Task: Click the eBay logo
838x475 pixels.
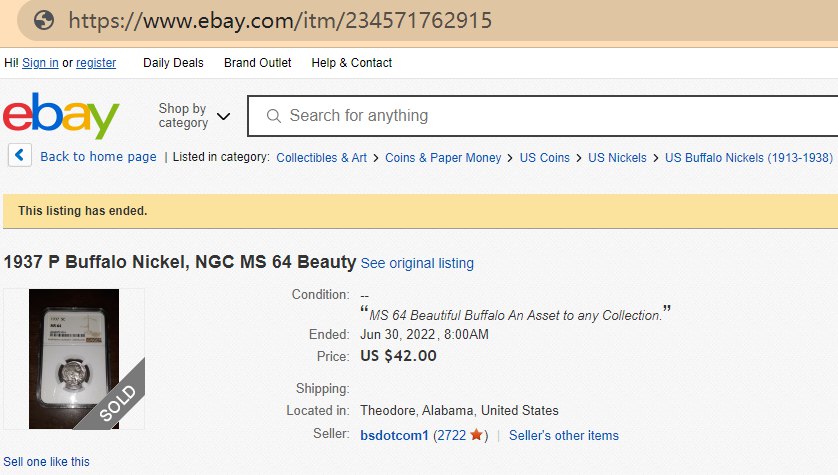Action: pyautogui.click(x=61, y=116)
